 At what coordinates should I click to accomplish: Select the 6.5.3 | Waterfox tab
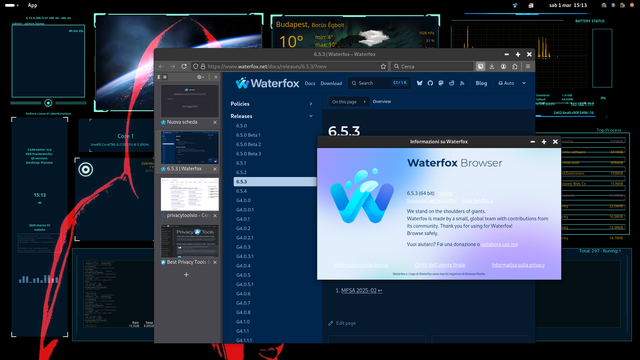tap(189, 152)
